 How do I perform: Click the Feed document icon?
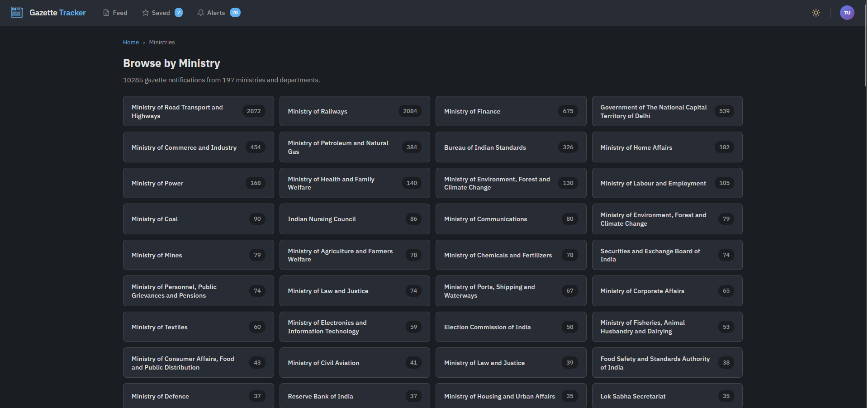pos(106,13)
